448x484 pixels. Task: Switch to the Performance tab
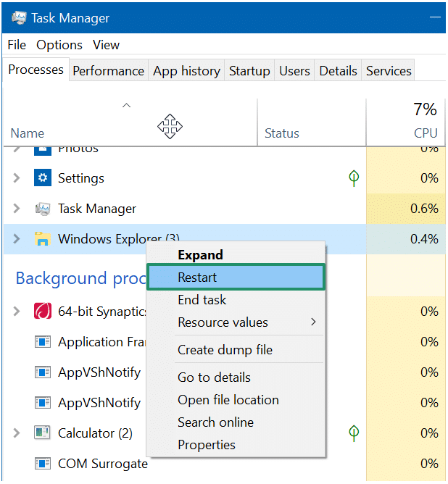pos(108,71)
